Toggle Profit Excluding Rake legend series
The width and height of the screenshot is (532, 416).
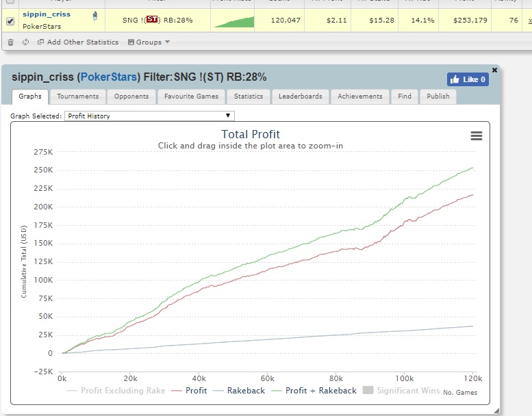(116, 391)
